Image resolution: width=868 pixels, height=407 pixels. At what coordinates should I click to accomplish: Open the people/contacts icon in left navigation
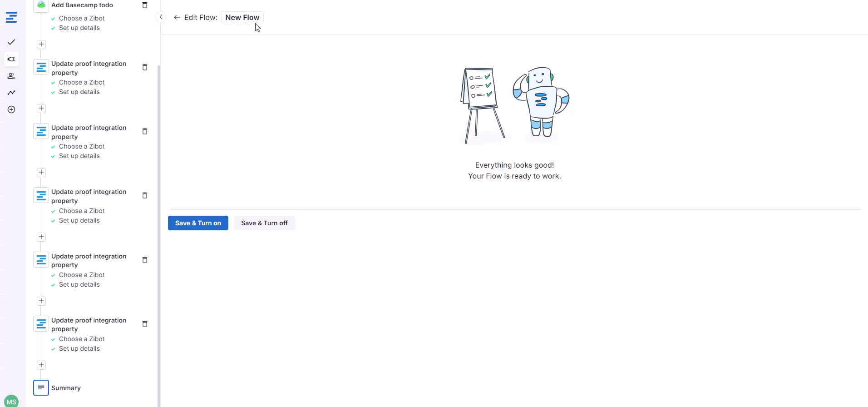tap(11, 76)
